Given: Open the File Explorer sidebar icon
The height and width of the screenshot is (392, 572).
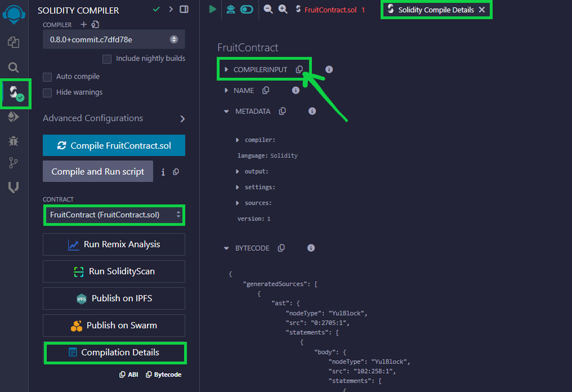Looking at the screenshot, I should [x=14, y=42].
